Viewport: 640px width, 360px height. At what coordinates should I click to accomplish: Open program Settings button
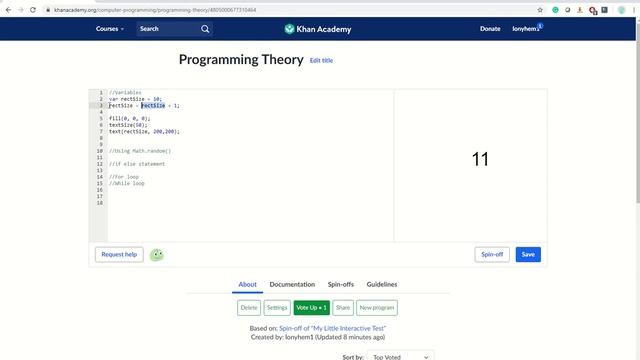coord(277,308)
